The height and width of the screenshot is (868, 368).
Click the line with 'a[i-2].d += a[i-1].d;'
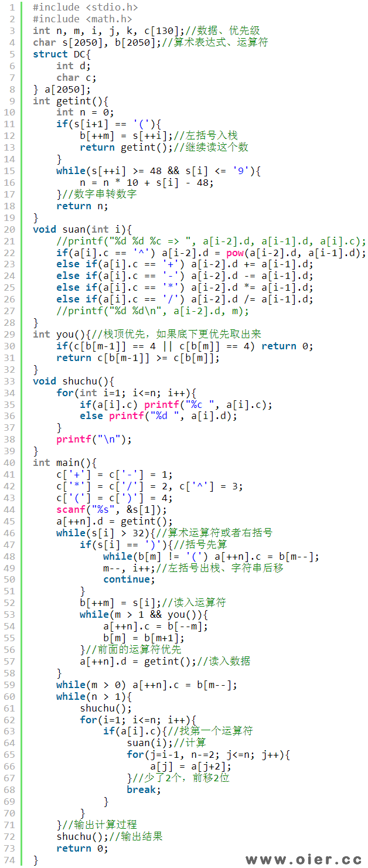(185, 264)
